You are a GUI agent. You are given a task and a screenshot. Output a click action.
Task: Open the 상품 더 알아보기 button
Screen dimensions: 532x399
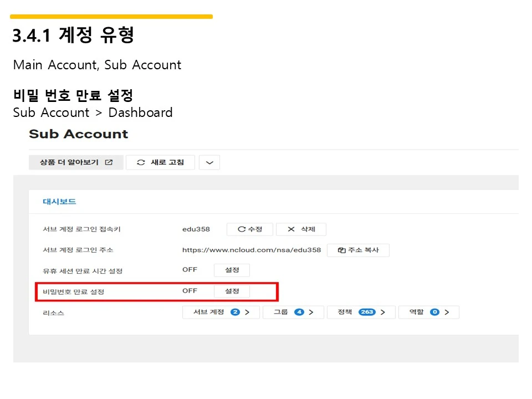[76, 162]
